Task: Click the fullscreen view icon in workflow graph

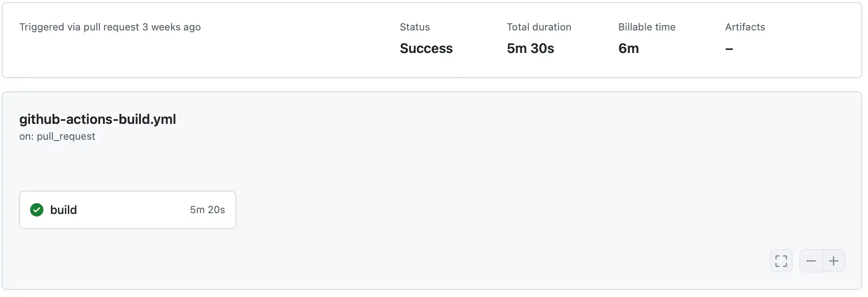Action: point(781,261)
